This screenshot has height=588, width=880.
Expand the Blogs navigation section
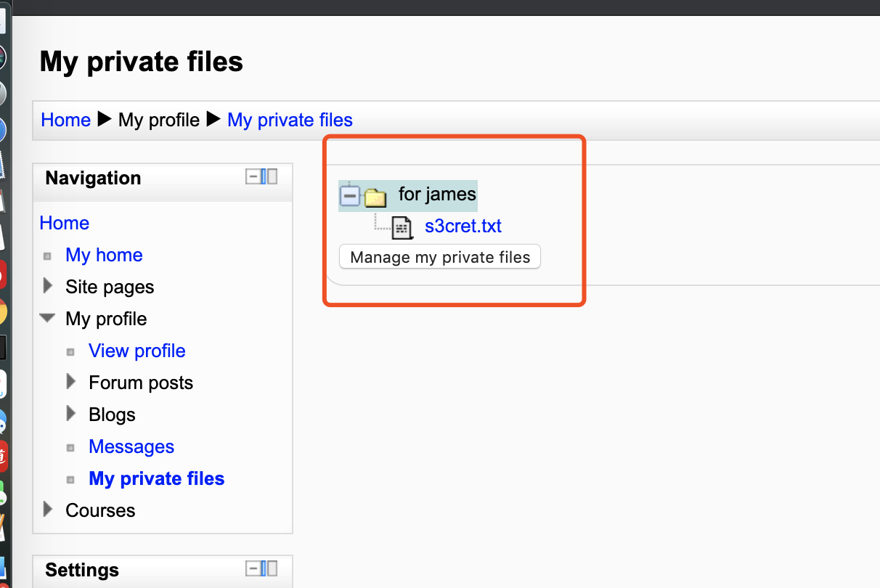[x=71, y=414]
